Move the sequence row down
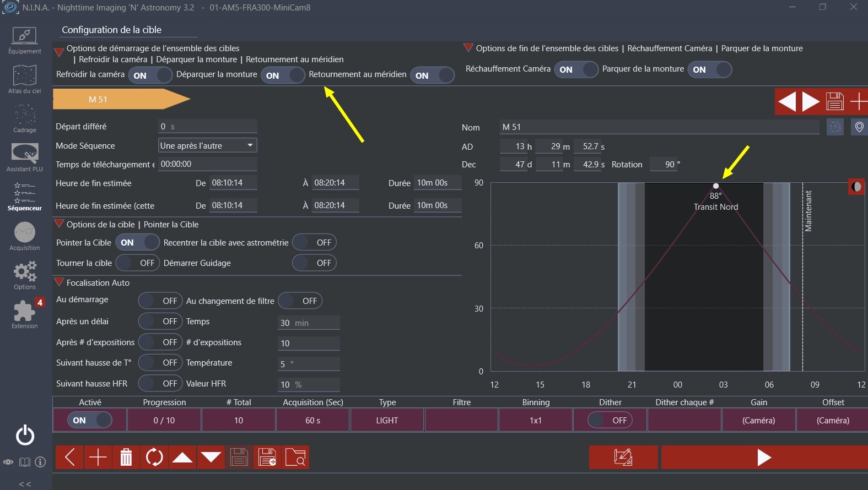The height and width of the screenshot is (490, 868). [211, 458]
